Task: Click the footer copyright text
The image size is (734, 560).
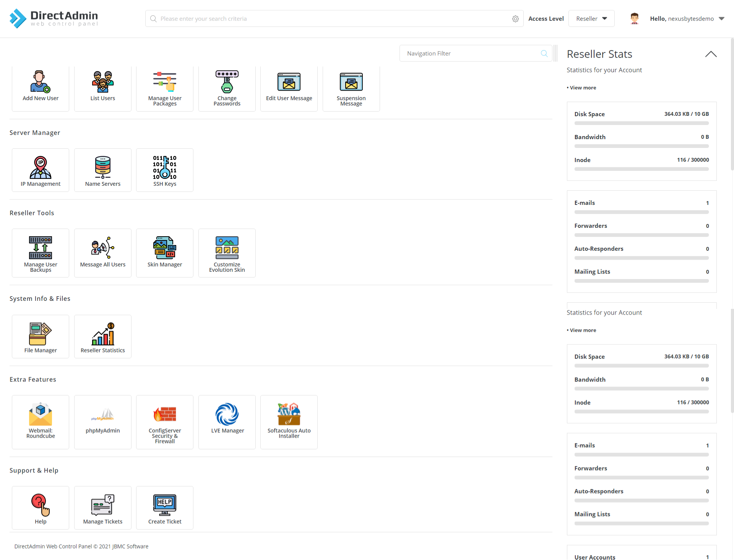Action: click(81, 547)
